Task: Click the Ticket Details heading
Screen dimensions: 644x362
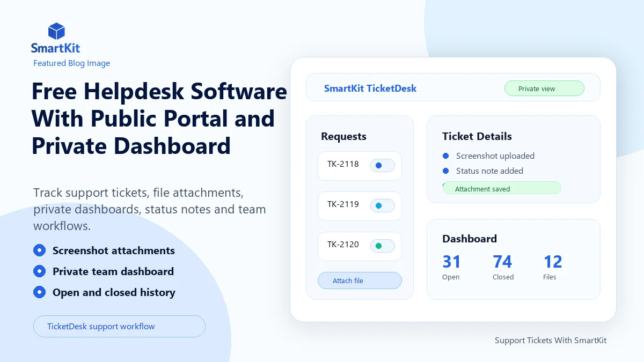Action: (477, 136)
